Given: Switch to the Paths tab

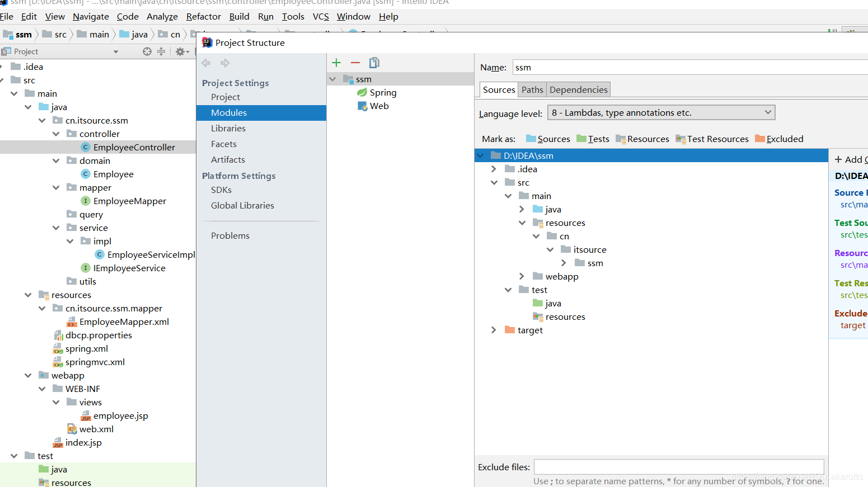Looking at the screenshot, I should click(532, 89).
